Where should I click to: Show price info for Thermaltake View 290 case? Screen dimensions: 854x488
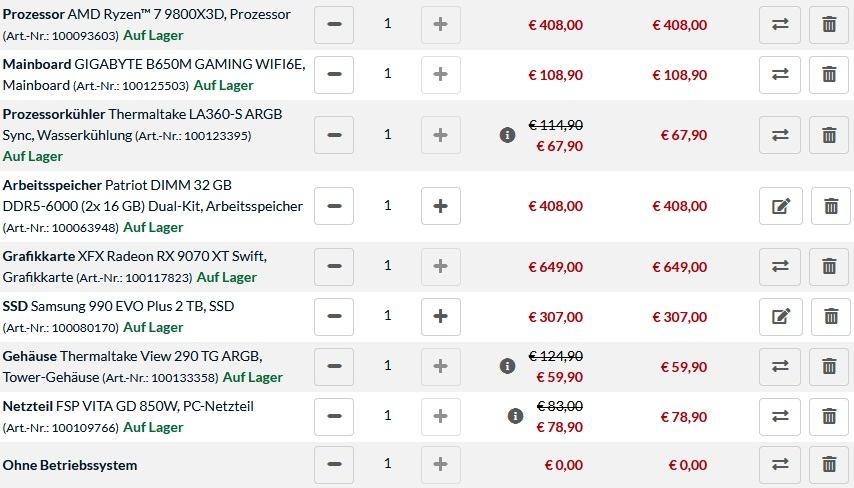[507, 366]
